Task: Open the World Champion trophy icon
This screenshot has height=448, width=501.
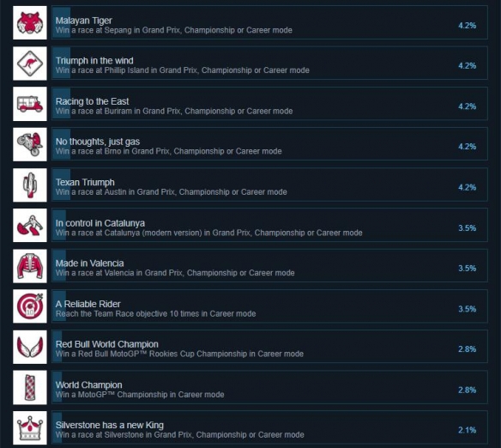Action: (x=30, y=388)
